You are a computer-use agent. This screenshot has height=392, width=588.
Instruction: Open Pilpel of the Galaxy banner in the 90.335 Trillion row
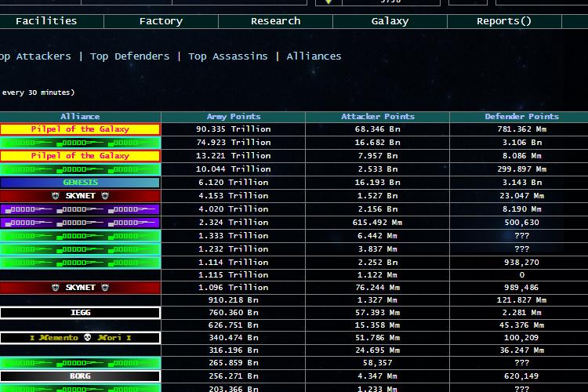pos(80,129)
